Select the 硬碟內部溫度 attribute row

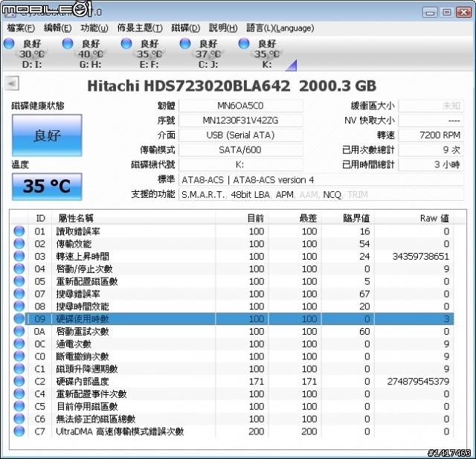click(x=232, y=382)
